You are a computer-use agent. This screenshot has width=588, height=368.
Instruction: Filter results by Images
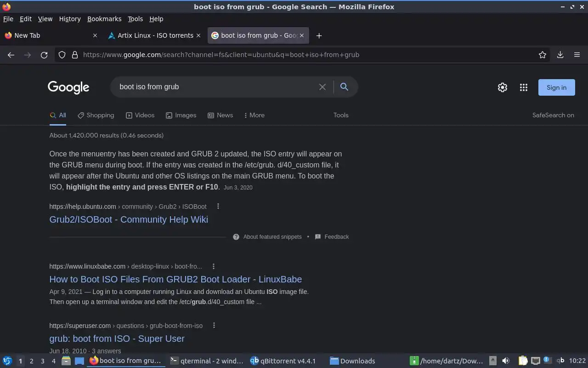point(181,115)
